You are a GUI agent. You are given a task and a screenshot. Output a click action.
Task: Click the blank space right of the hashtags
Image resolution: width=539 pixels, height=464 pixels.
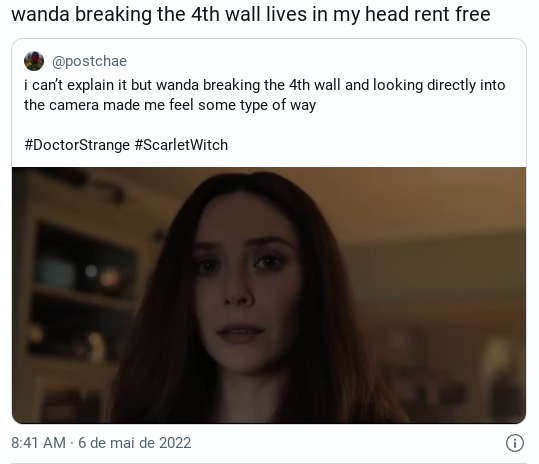376,145
